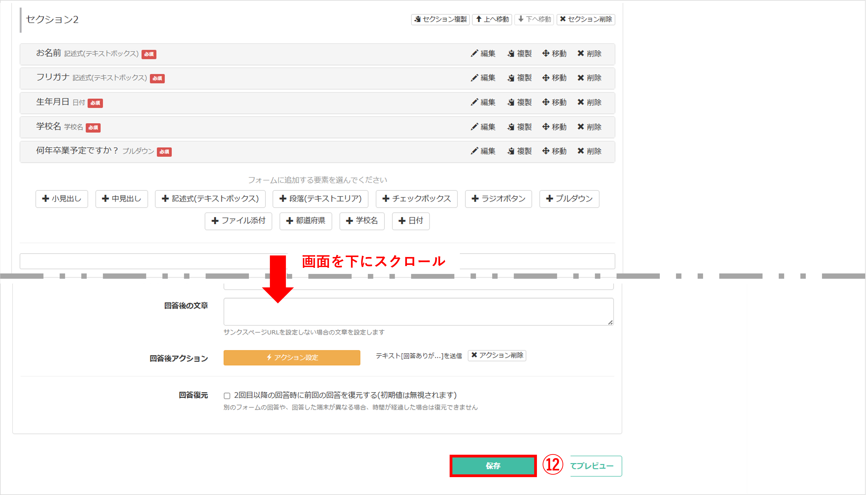The image size is (868, 495).
Task: Edit the 生年月日 field
Action: [483, 102]
